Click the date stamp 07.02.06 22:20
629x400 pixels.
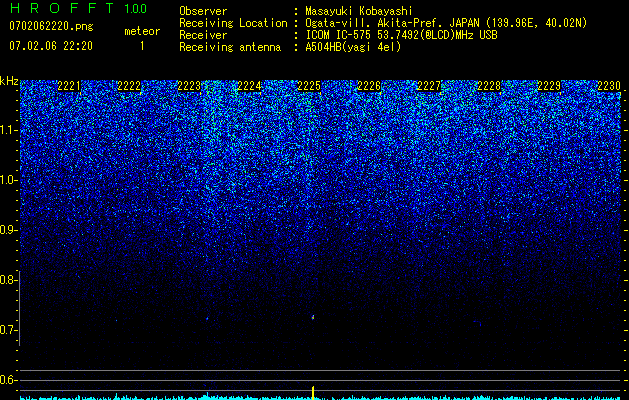click(x=51, y=46)
